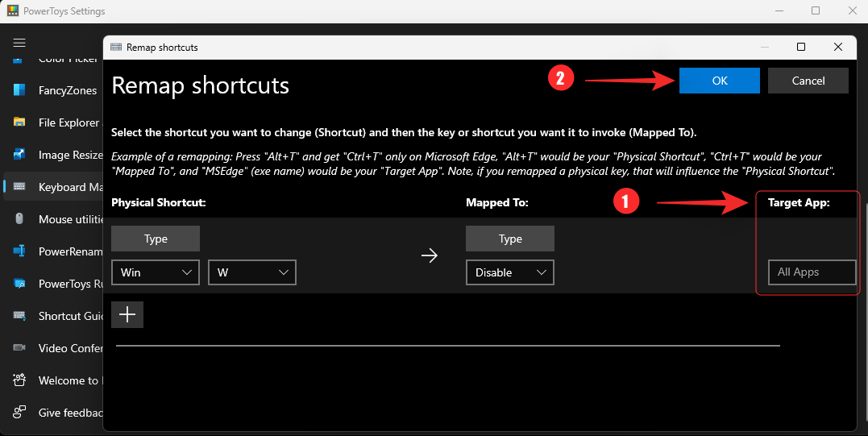The height and width of the screenshot is (436, 868).
Task: Select Shortcut Guide in sidebar
Action: 68,316
